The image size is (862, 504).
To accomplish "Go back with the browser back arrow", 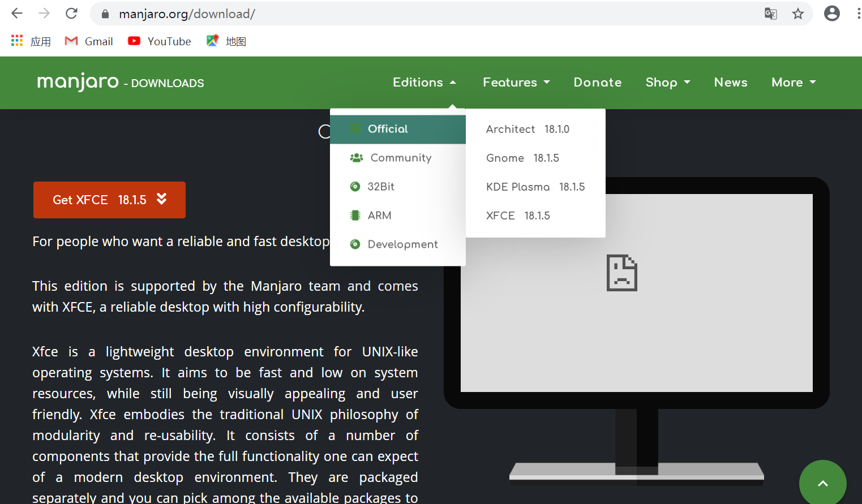I will (x=17, y=14).
